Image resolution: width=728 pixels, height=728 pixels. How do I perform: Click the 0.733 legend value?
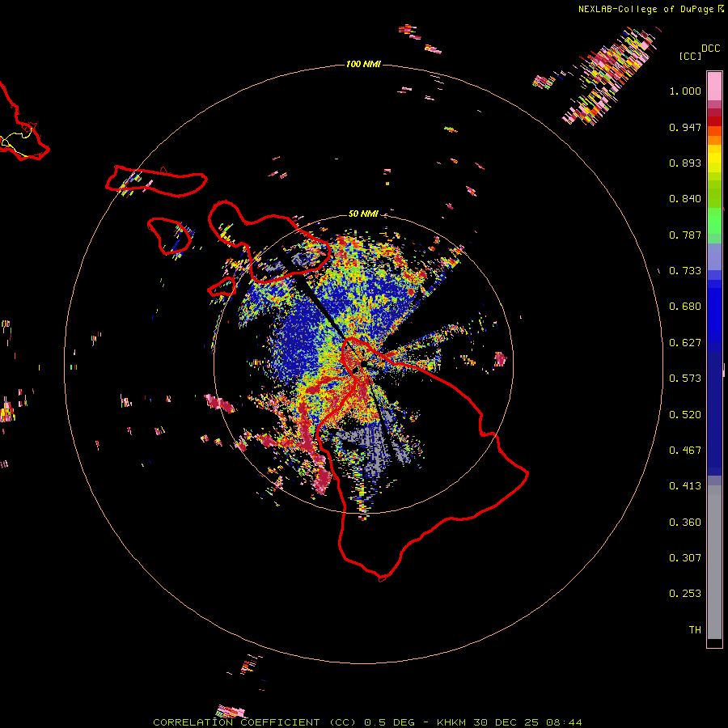click(x=685, y=271)
